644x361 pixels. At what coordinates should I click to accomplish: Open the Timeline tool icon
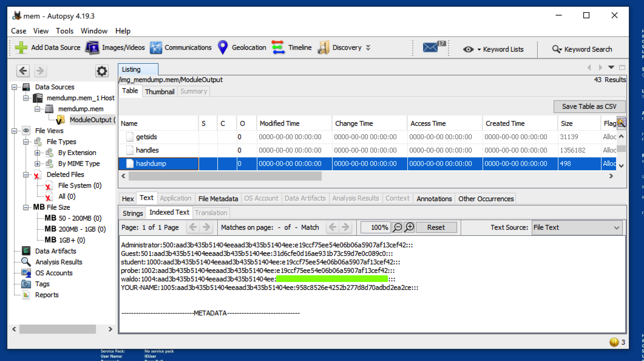(278, 47)
